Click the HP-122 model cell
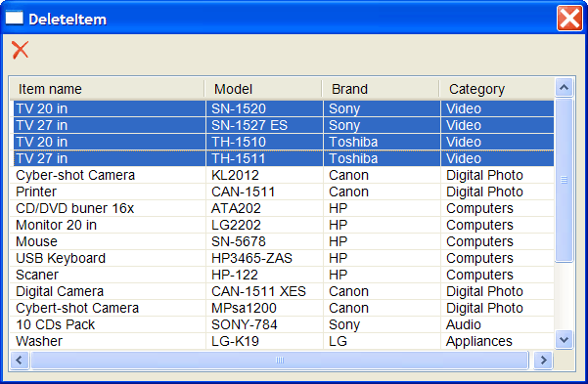The height and width of the screenshot is (384, 588). pyautogui.click(x=264, y=275)
